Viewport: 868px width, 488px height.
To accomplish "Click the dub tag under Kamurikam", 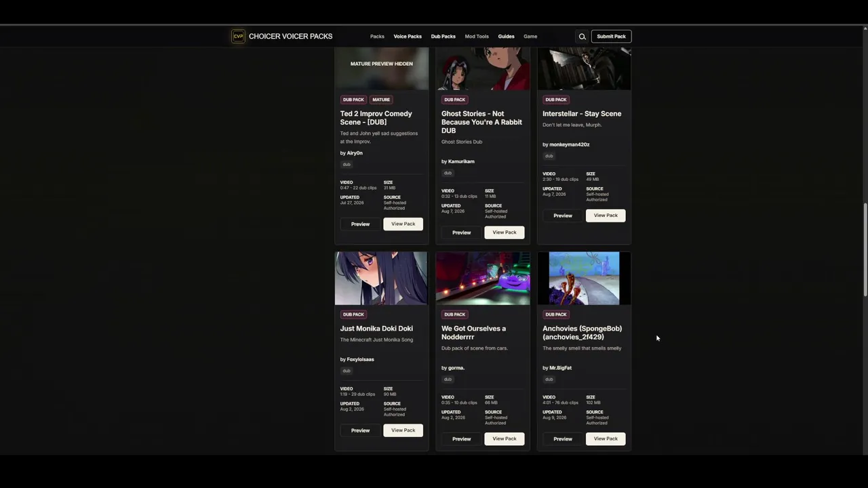I will click(448, 173).
